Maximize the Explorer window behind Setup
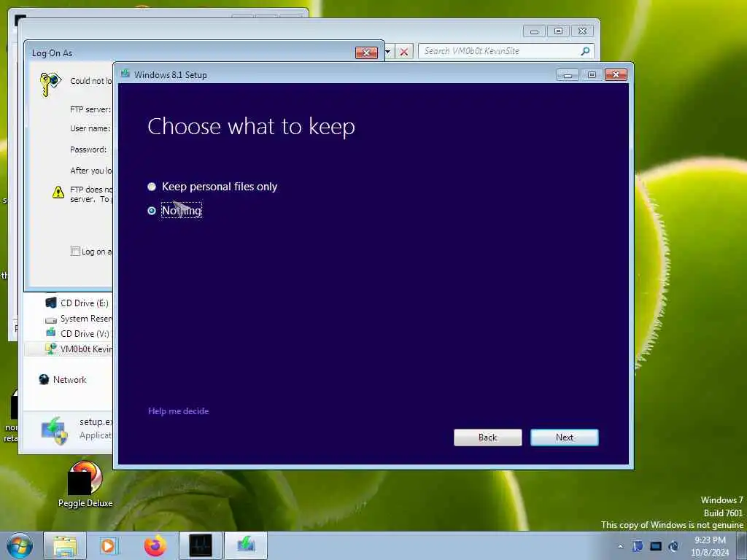747x560 pixels. click(x=558, y=31)
